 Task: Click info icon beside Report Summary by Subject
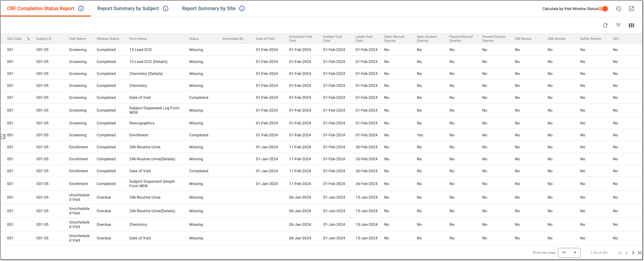pos(166,8)
